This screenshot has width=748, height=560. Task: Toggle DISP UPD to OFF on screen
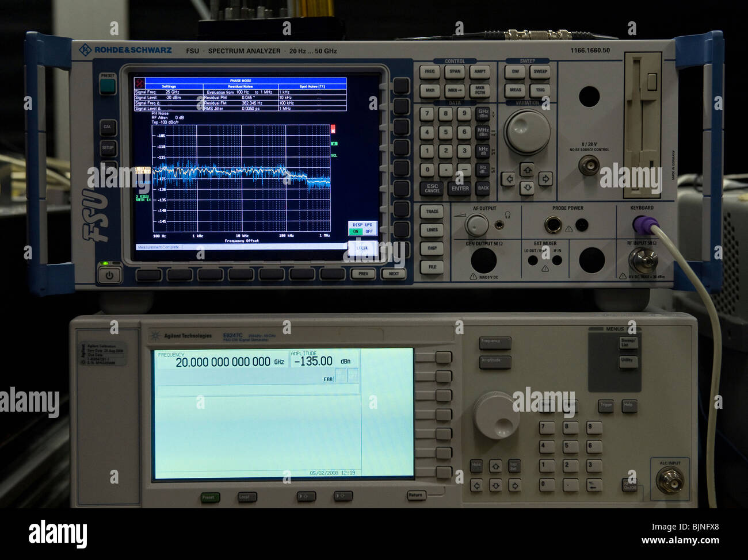[x=369, y=232]
